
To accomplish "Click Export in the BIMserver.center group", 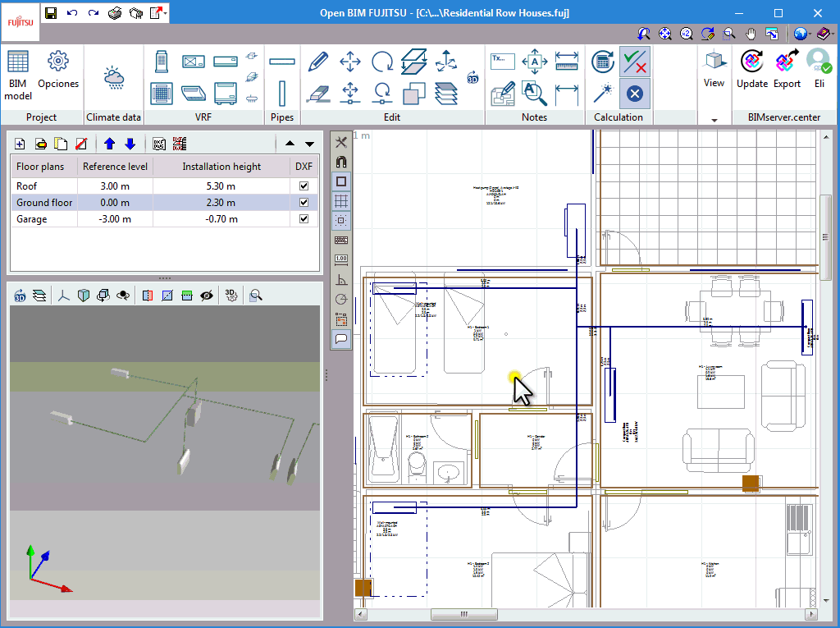I will point(787,70).
